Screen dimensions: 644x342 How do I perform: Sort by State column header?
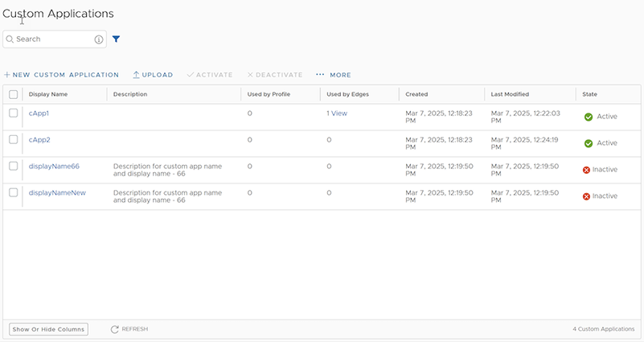(x=590, y=94)
